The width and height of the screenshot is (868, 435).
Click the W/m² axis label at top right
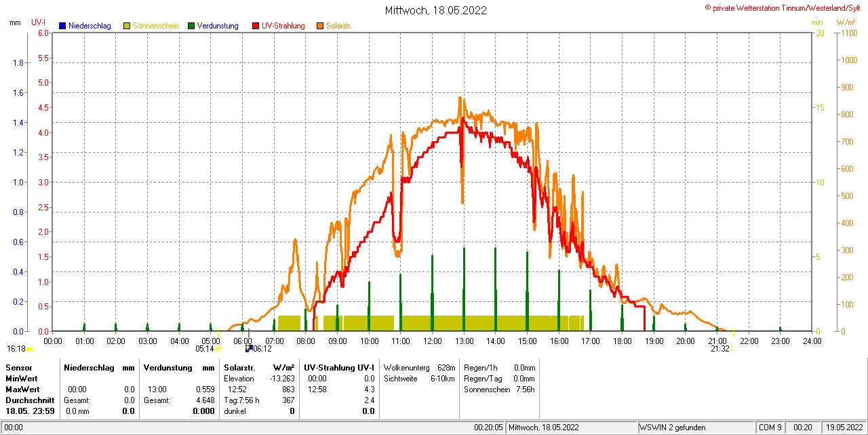point(846,22)
